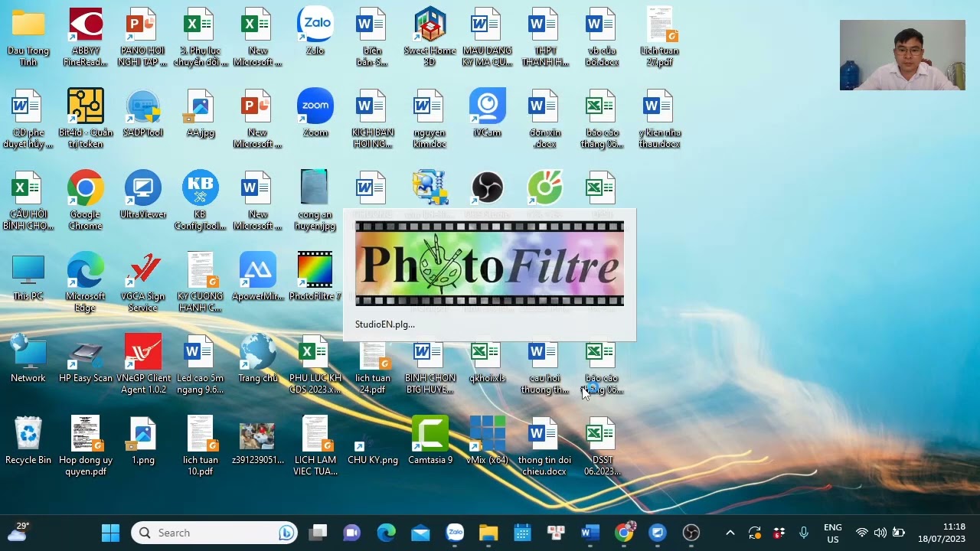Open y kien nha thau.docx
This screenshot has height=551, width=980.
pyautogui.click(x=659, y=119)
